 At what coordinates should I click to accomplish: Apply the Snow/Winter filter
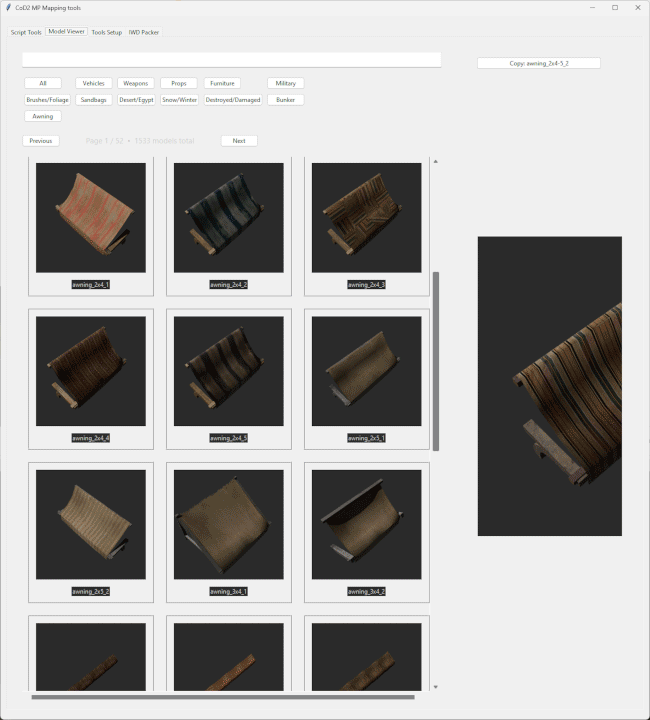pos(179,100)
